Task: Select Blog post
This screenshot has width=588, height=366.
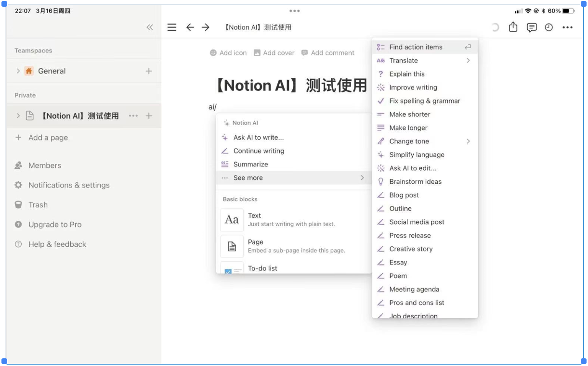Action: pyautogui.click(x=425, y=195)
